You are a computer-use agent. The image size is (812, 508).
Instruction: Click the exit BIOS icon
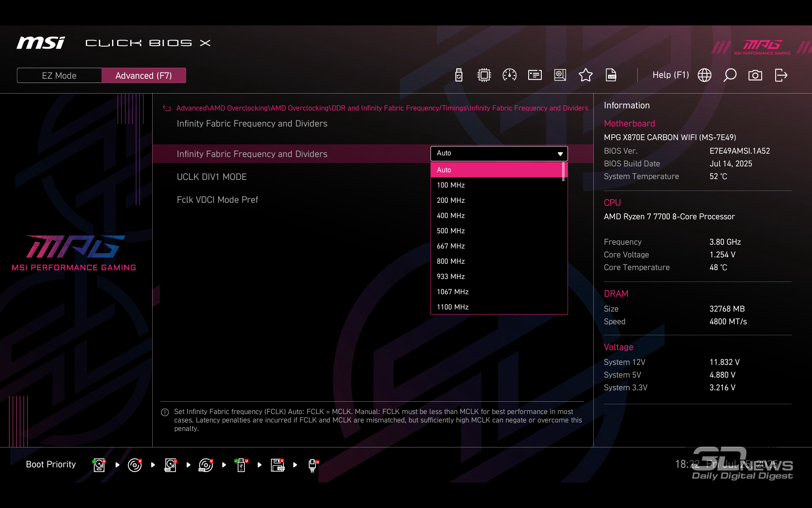pyautogui.click(x=781, y=75)
